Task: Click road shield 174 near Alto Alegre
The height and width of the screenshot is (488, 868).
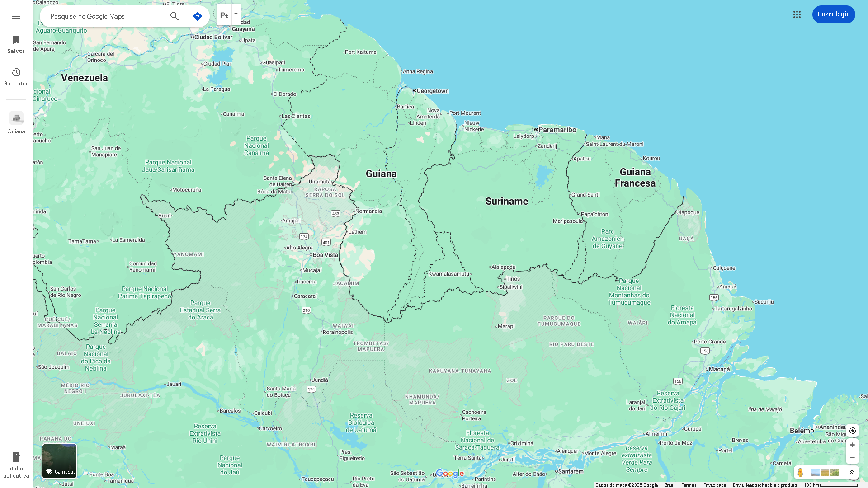Action: click(304, 237)
